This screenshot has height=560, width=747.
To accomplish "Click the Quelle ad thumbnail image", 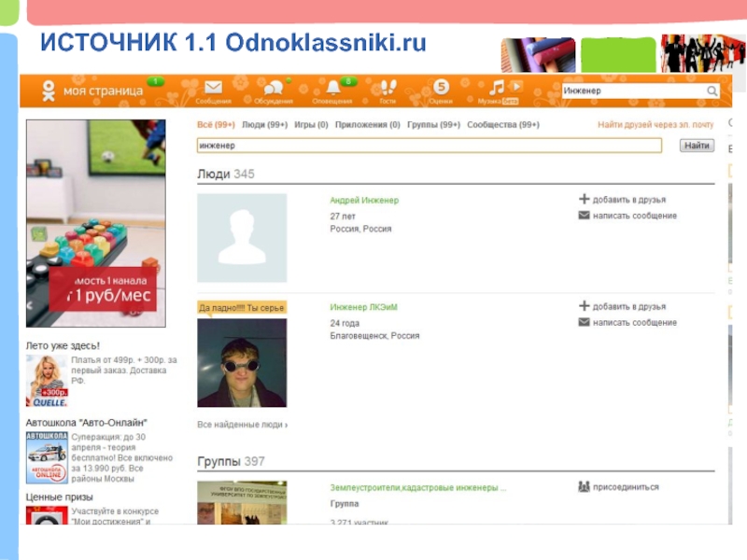I will (47, 381).
